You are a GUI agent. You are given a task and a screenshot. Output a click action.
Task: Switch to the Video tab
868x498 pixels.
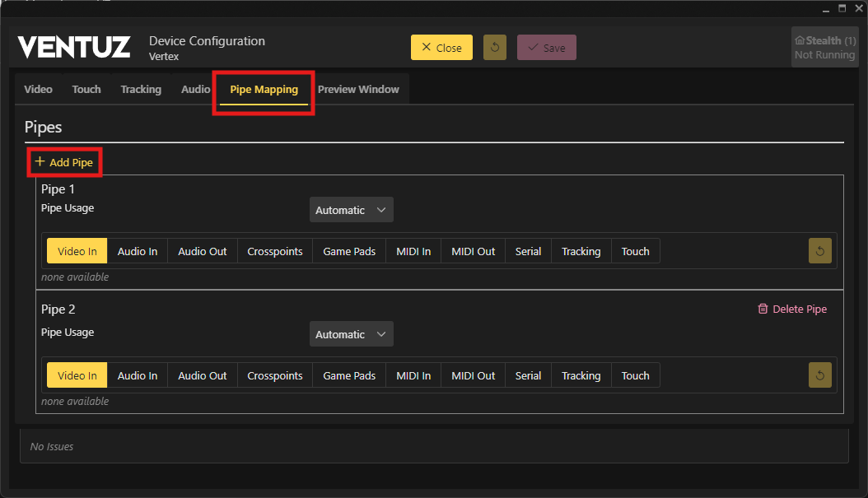pyautogui.click(x=38, y=89)
